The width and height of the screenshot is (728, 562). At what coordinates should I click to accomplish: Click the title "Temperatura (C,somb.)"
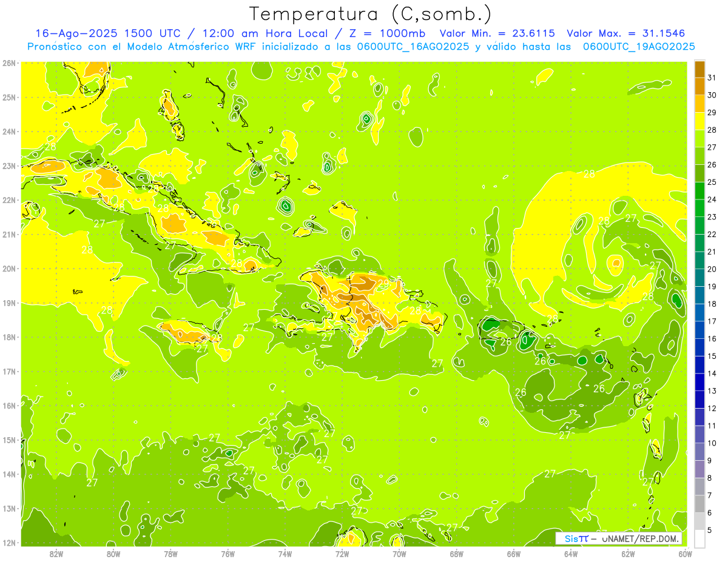pyautogui.click(x=371, y=15)
